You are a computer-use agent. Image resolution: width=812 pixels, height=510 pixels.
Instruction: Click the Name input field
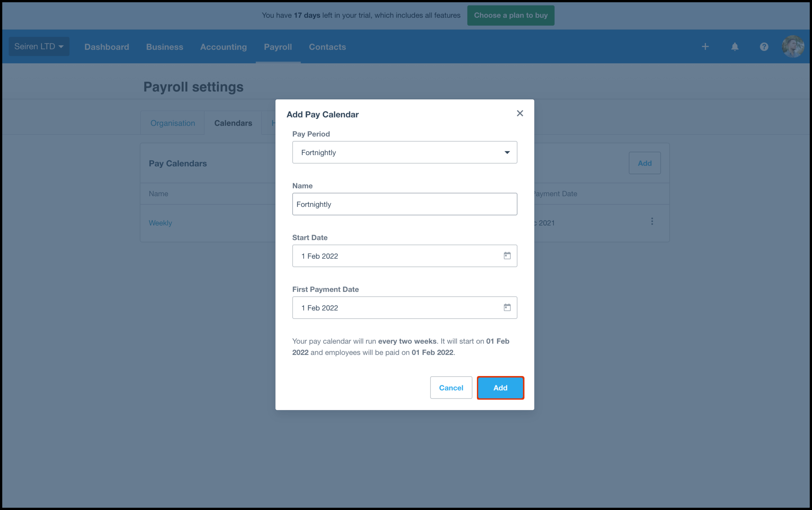tap(404, 204)
